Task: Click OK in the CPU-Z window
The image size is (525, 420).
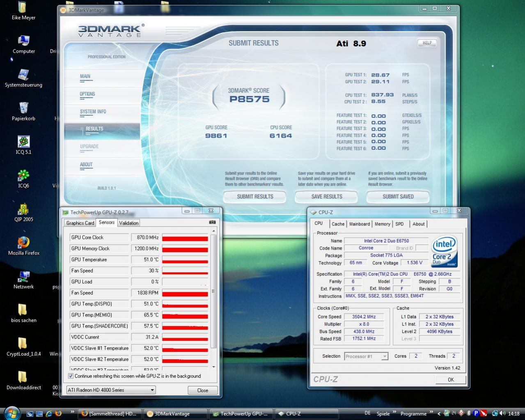Action: [451, 379]
